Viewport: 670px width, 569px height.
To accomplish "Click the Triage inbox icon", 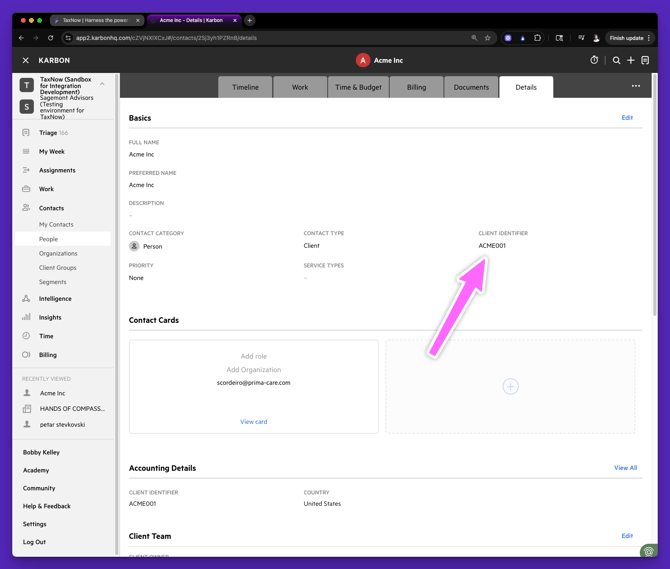I will pyautogui.click(x=26, y=132).
